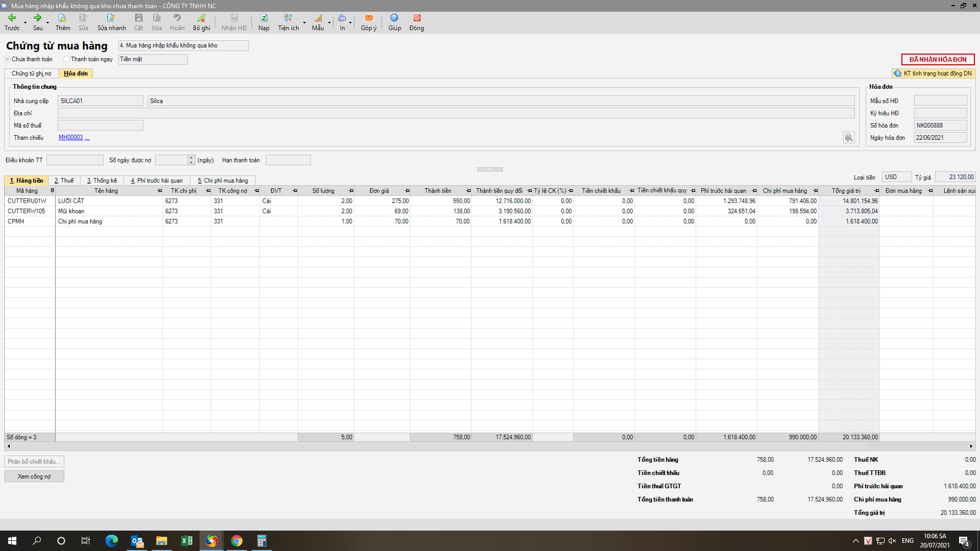Image resolution: width=980 pixels, height=551 pixels.
Task: Select the Thanh toán ngay radio button
Action: coord(66,59)
